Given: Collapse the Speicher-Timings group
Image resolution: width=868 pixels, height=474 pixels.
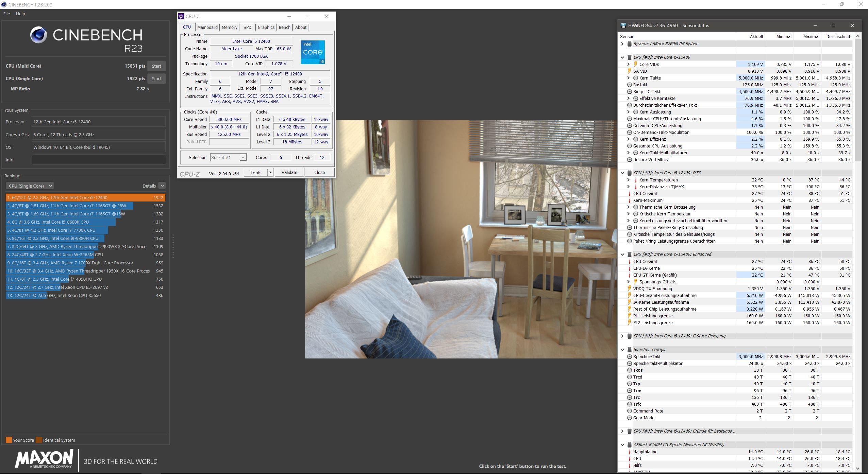Looking at the screenshot, I should 622,350.
